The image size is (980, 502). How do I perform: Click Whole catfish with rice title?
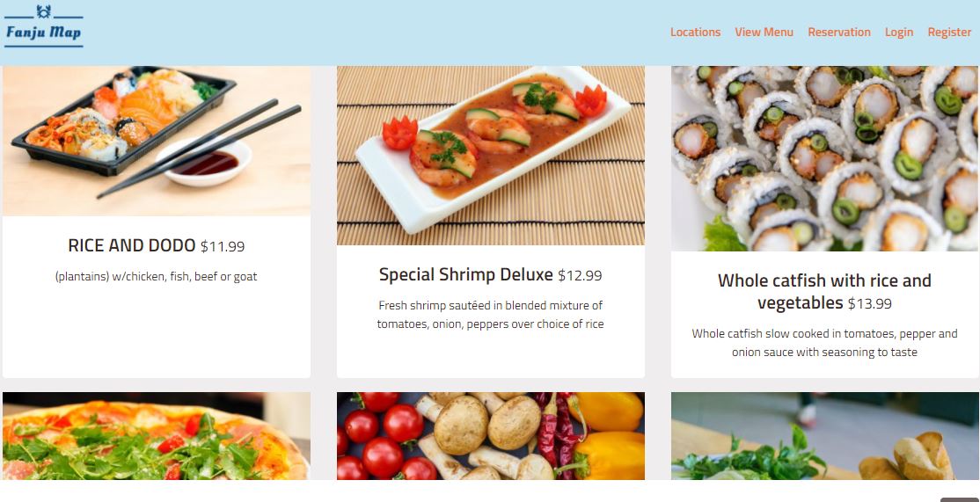[824, 292]
